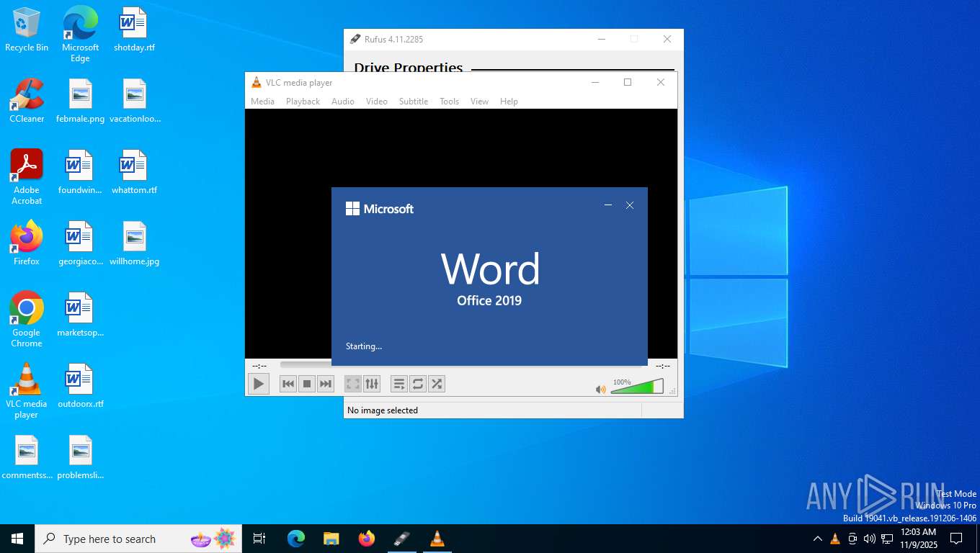
Task: Select the CCleaner desktop shortcut
Action: point(27,101)
